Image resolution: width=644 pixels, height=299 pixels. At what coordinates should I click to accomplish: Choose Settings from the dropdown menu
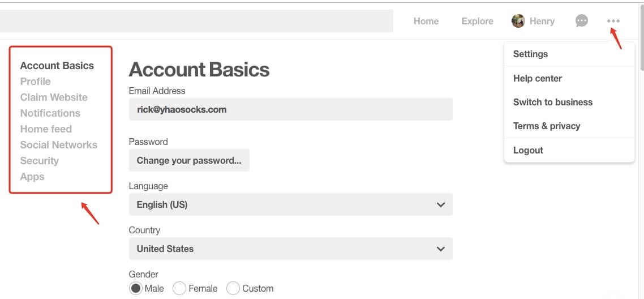(530, 54)
